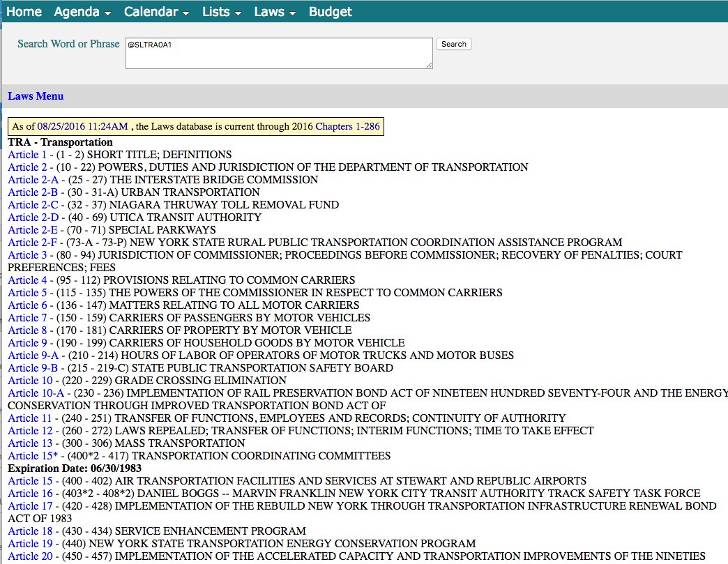Open the Agenda dropdown menu

click(x=82, y=12)
